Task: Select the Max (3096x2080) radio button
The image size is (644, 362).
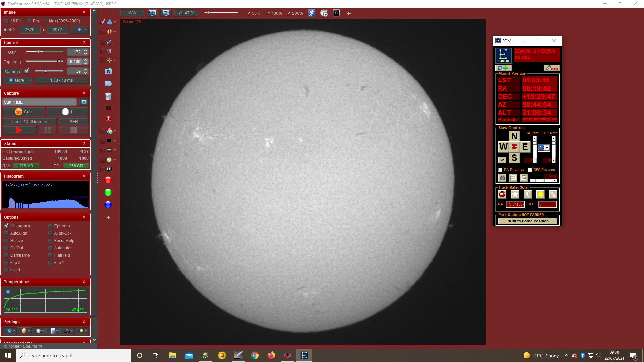Action: [46, 21]
